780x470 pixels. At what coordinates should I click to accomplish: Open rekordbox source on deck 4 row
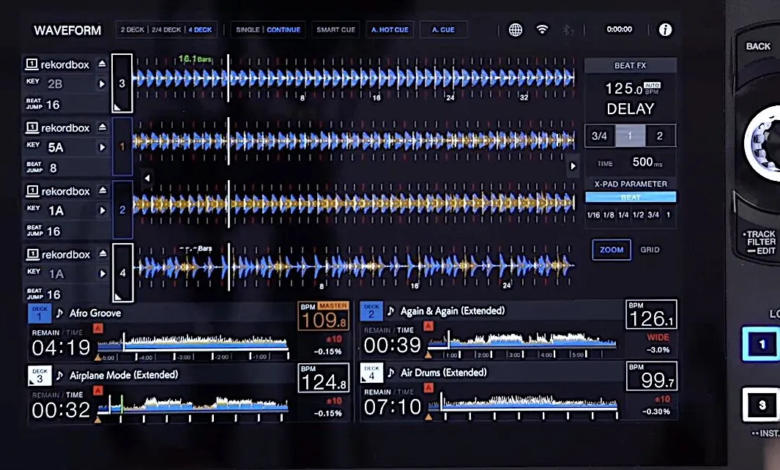[58, 254]
